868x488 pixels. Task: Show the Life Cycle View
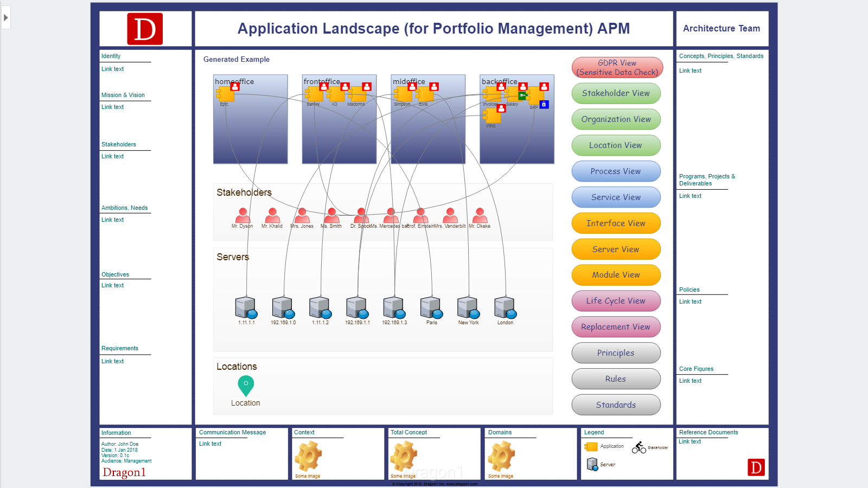coord(616,301)
